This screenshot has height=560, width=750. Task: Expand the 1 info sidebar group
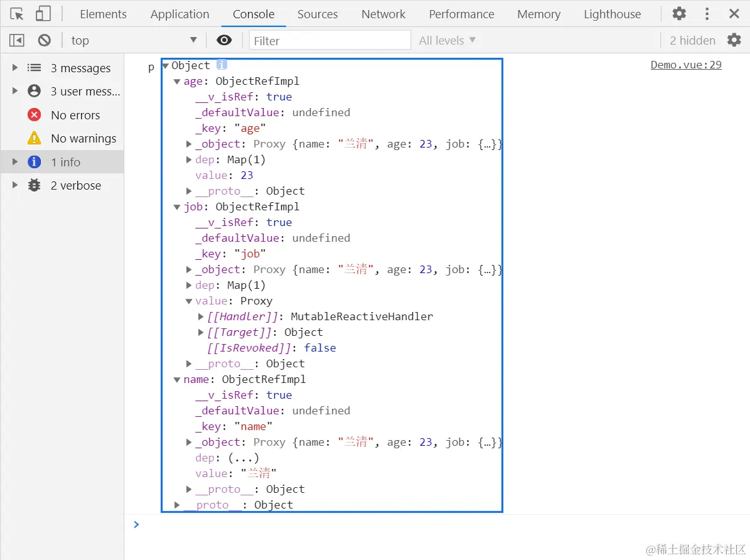pos(15,162)
